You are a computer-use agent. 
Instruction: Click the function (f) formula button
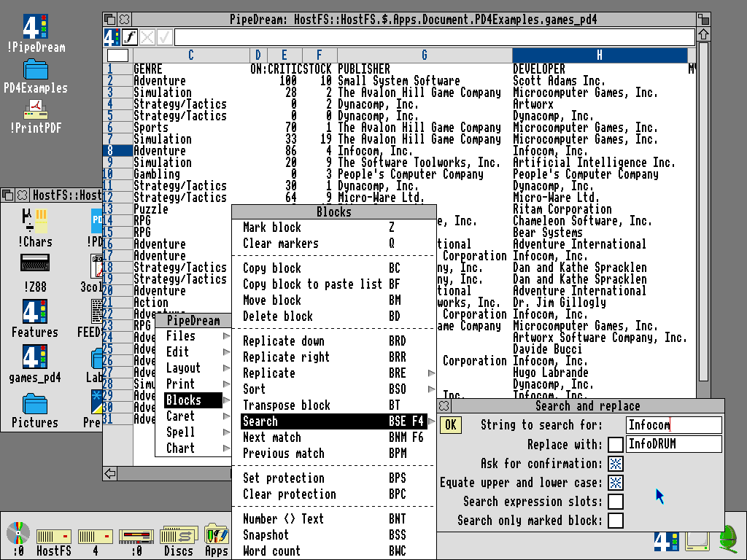(x=130, y=37)
